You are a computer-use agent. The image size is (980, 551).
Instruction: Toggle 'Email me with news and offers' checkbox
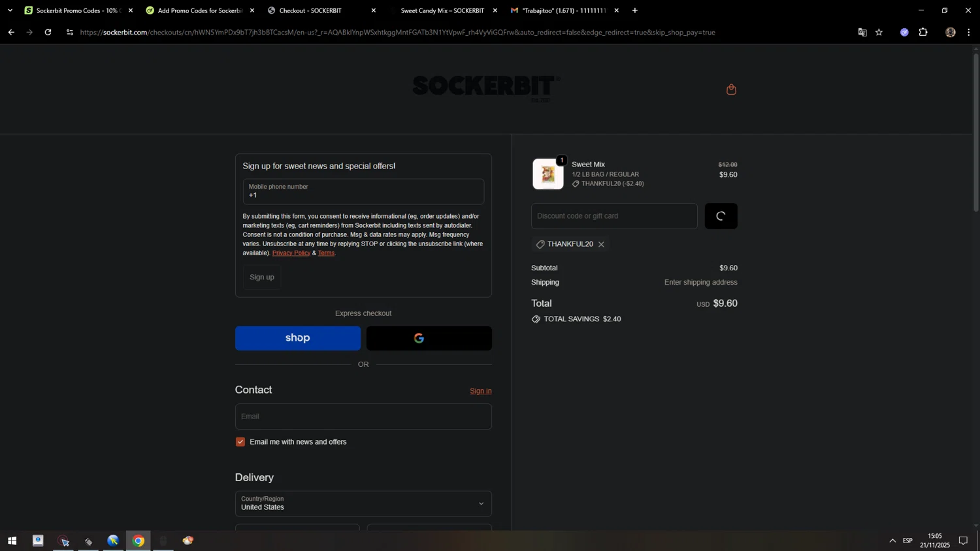pyautogui.click(x=240, y=442)
